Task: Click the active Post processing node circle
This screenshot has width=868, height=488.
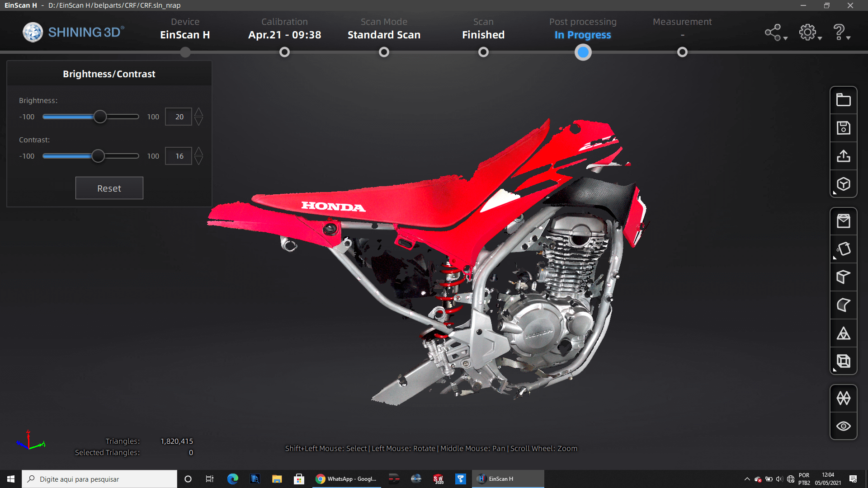Action: tap(583, 52)
